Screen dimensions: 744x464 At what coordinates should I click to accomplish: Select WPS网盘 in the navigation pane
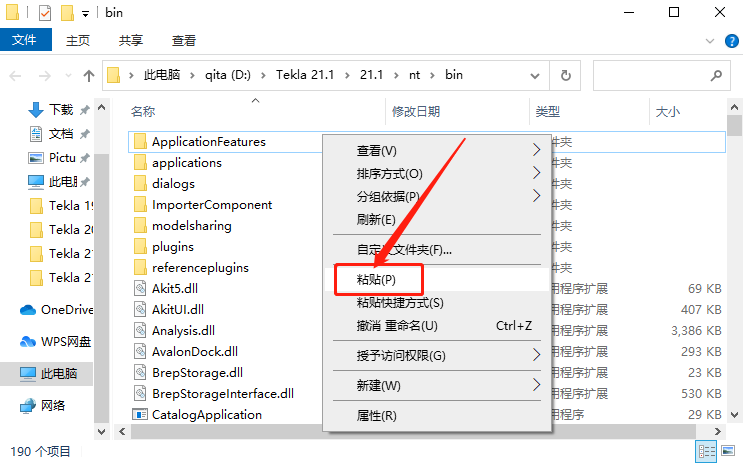(55, 342)
